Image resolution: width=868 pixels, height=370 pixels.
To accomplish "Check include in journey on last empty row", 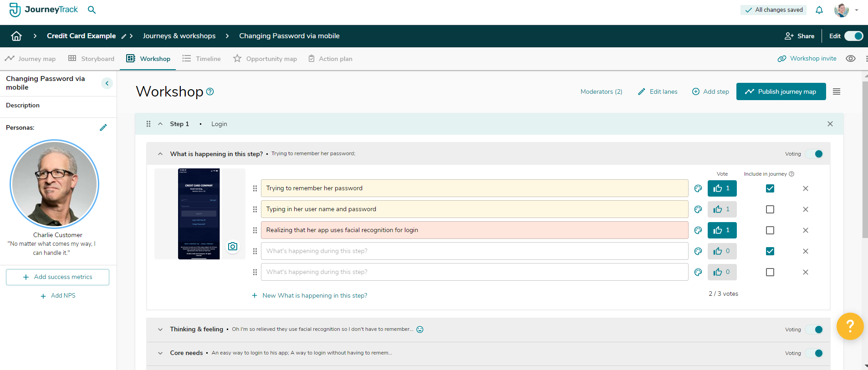I will (x=770, y=272).
